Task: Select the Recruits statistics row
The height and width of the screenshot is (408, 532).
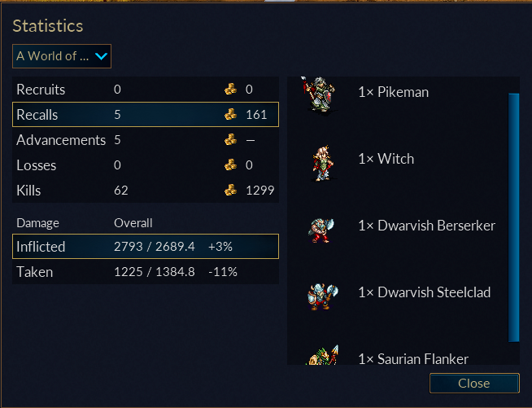Action: (146, 90)
